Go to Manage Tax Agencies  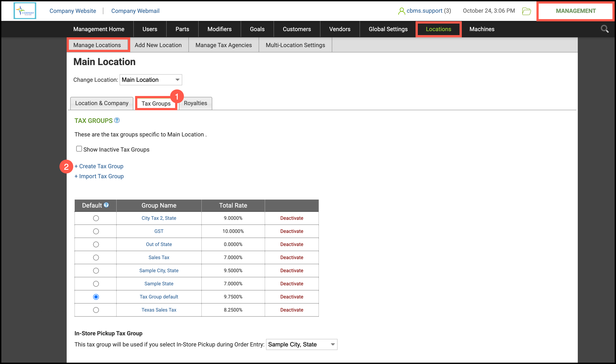pyautogui.click(x=223, y=45)
